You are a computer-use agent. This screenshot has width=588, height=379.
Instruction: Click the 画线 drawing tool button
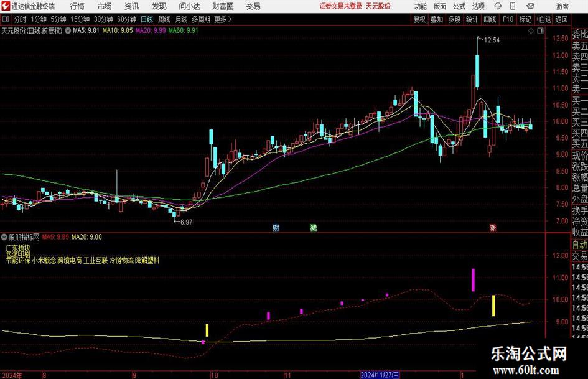click(490, 19)
